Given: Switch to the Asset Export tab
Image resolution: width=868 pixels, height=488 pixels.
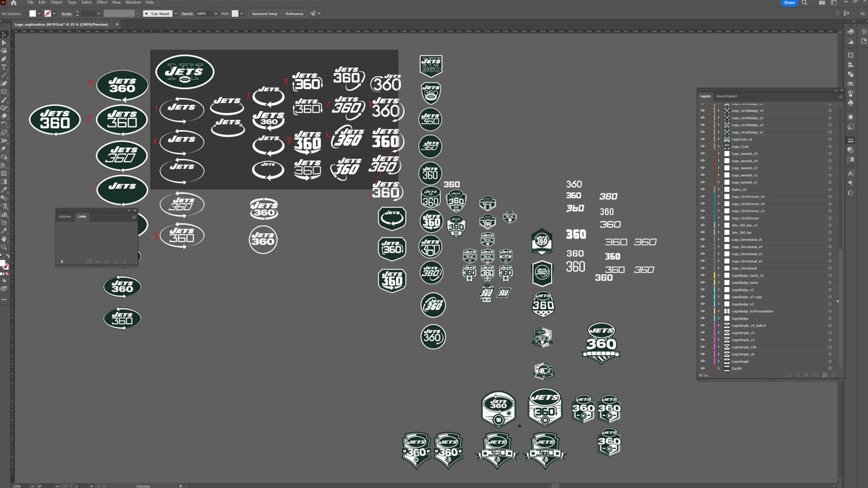Looking at the screenshot, I should [726, 96].
